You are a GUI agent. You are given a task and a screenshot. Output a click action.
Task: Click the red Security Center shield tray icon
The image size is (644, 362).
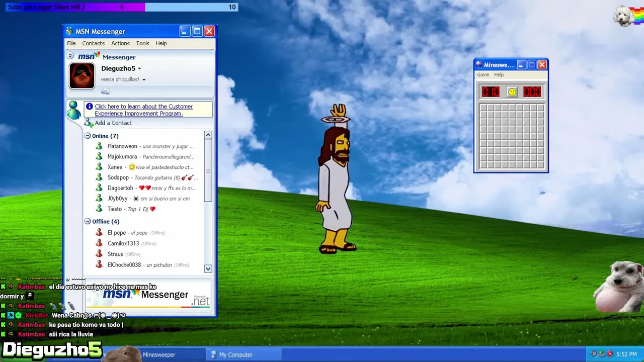[609, 354]
